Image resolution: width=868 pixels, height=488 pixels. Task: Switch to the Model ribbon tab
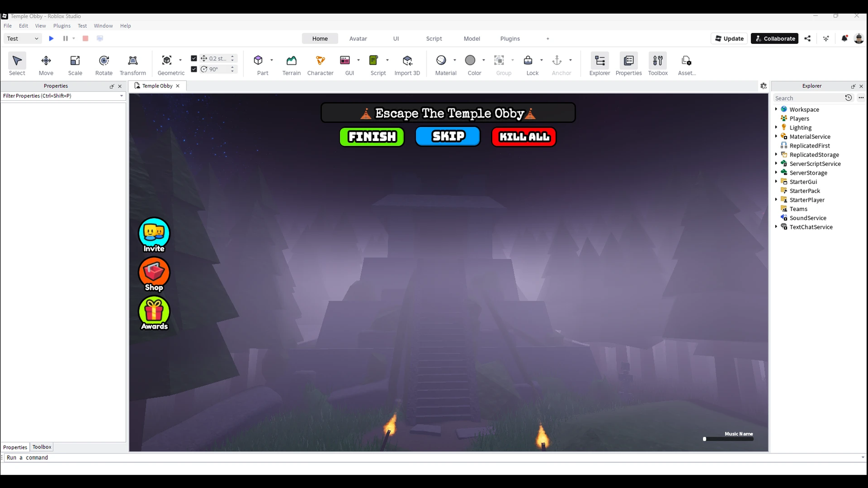pyautogui.click(x=472, y=38)
